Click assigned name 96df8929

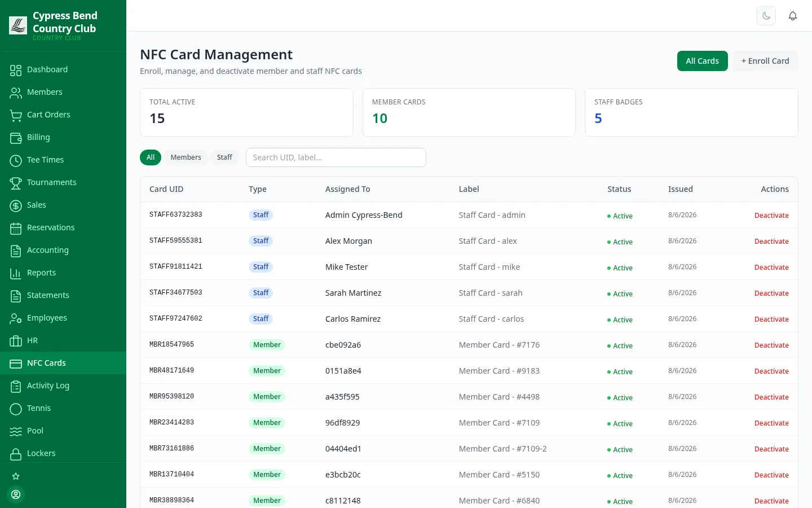click(x=342, y=423)
